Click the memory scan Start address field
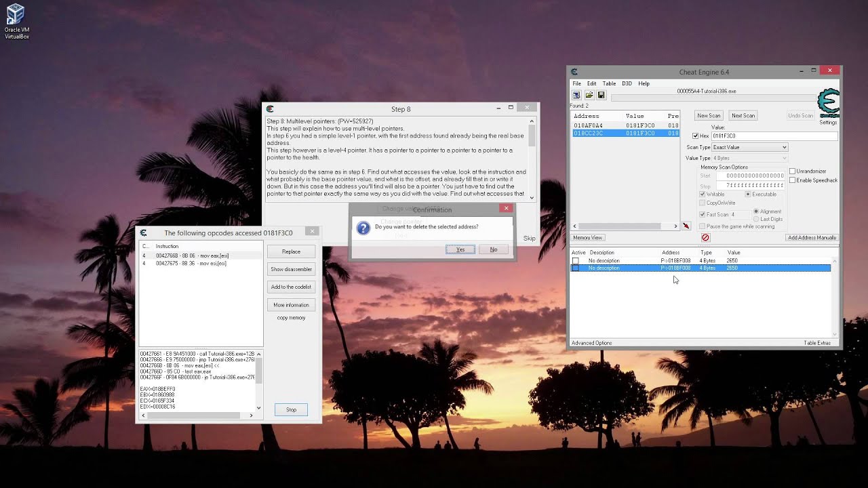This screenshot has width=868, height=488. click(x=751, y=176)
